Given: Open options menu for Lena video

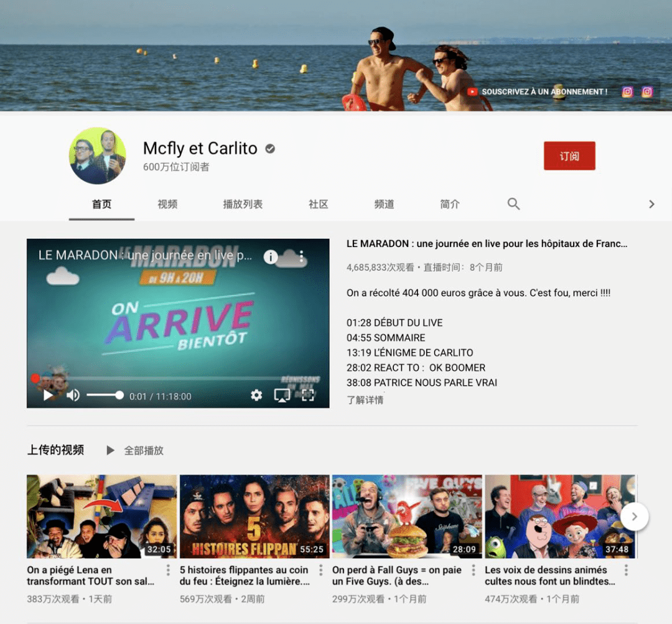Looking at the screenshot, I should click(168, 570).
